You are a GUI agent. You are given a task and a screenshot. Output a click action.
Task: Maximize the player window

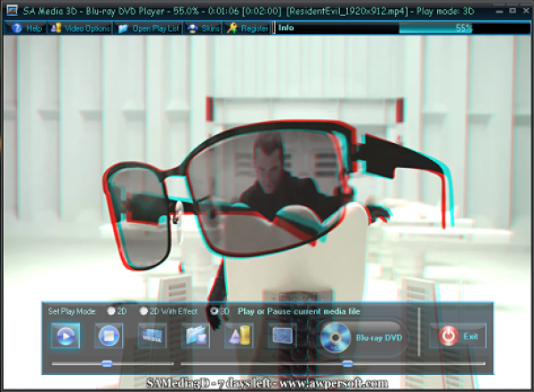[513, 11]
